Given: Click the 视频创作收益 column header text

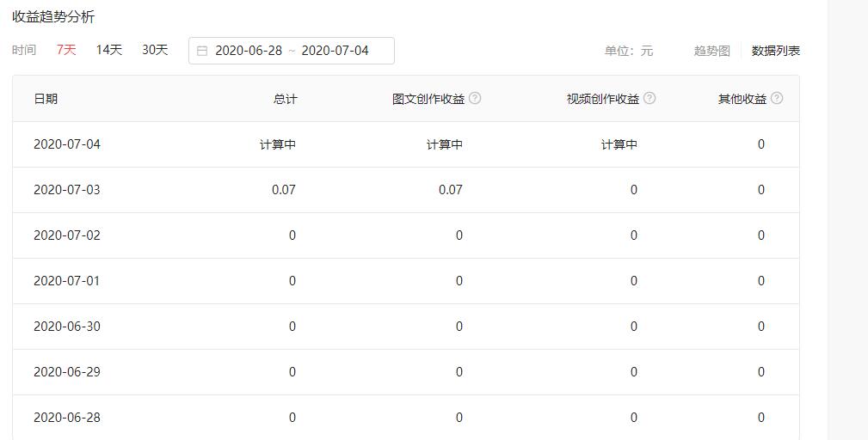Looking at the screenshot, I should point(602,99).
